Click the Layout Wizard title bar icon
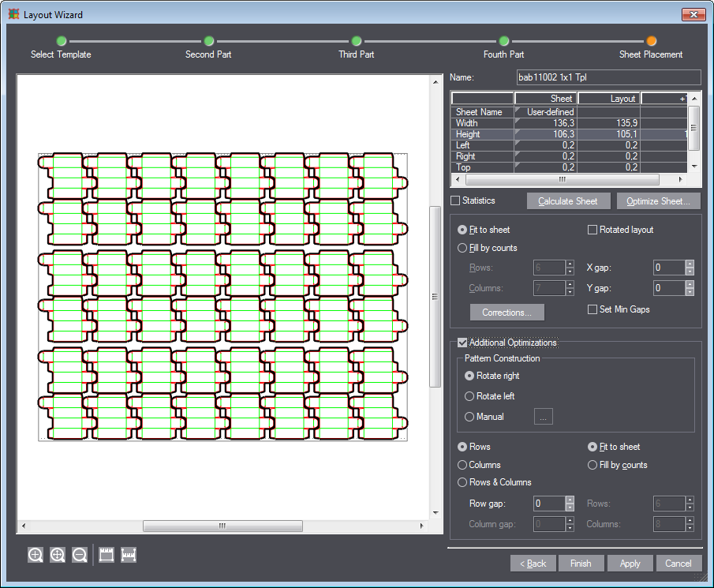 point(13,14)
